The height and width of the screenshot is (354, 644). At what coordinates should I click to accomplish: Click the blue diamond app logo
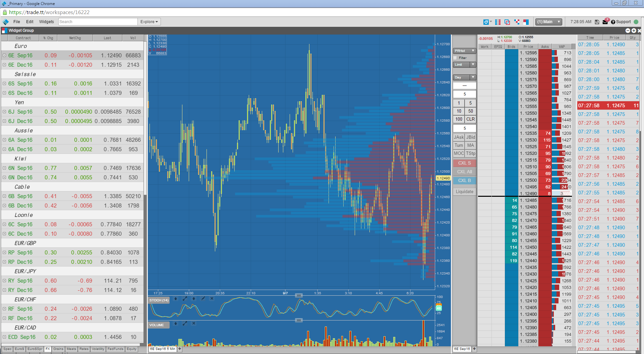[x=6, y=22]
